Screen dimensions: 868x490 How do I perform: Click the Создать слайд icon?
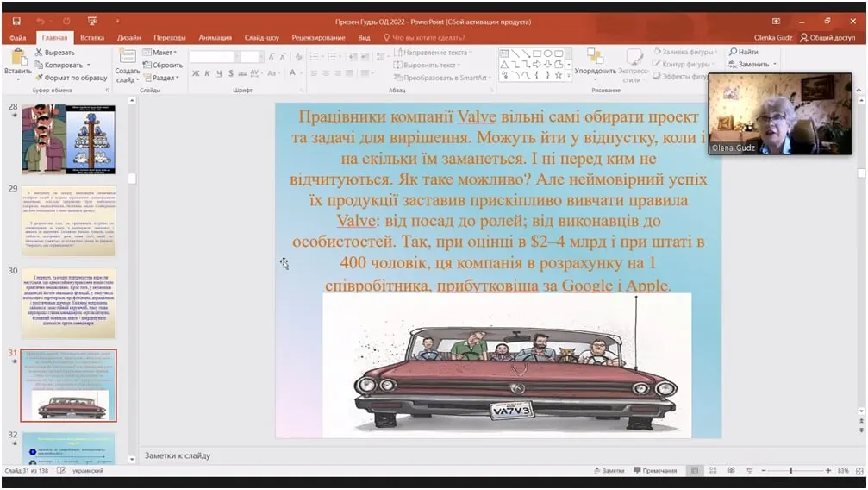[128, 57]
